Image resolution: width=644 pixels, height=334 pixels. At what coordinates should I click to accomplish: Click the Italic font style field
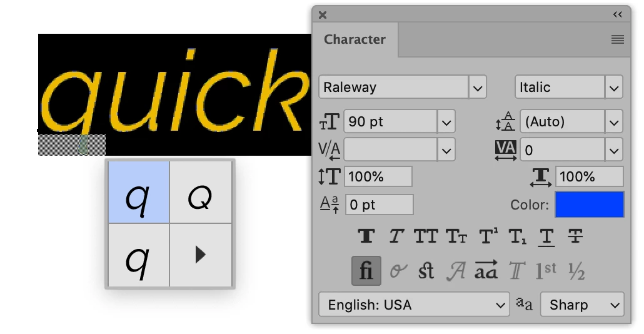click(x=560, y=87)
